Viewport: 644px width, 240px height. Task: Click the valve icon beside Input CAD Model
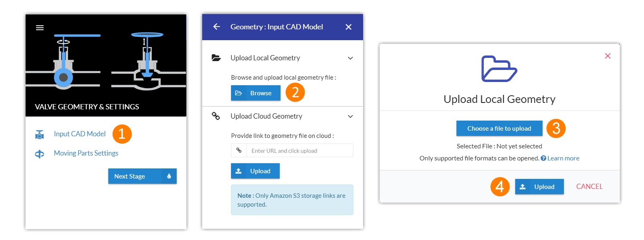click(x=39, y=135)
